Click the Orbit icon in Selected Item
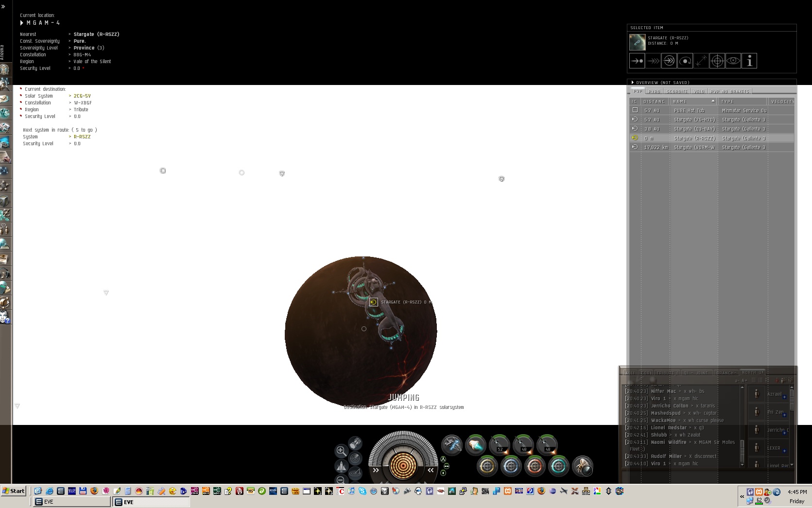This screenshot has height=508, width=812. (685, 61)
